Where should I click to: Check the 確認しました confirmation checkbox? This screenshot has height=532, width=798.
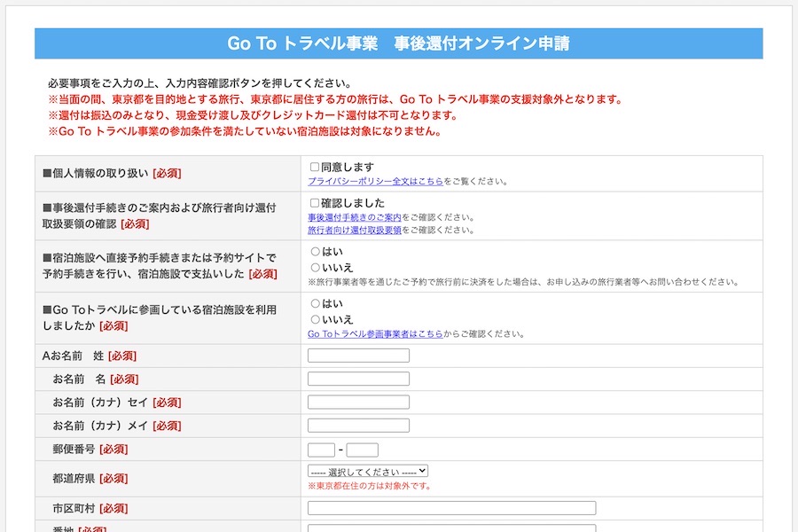[315, 203]
